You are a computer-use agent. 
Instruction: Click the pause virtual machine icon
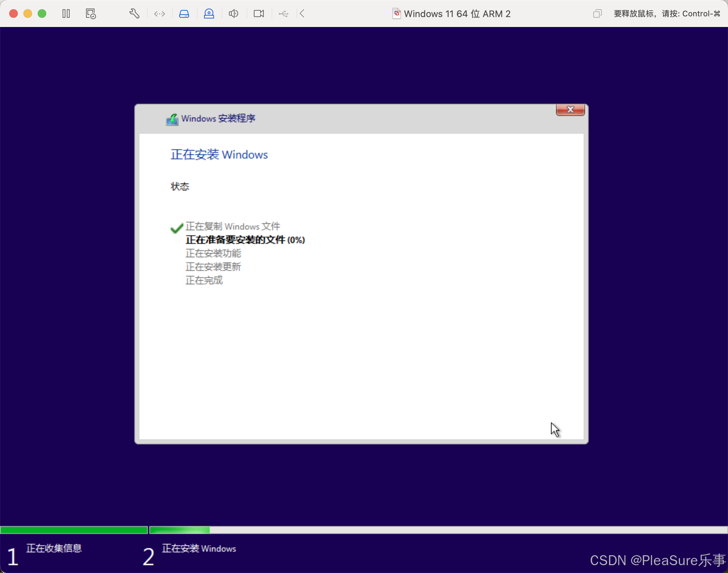click(x=66, y=14)
